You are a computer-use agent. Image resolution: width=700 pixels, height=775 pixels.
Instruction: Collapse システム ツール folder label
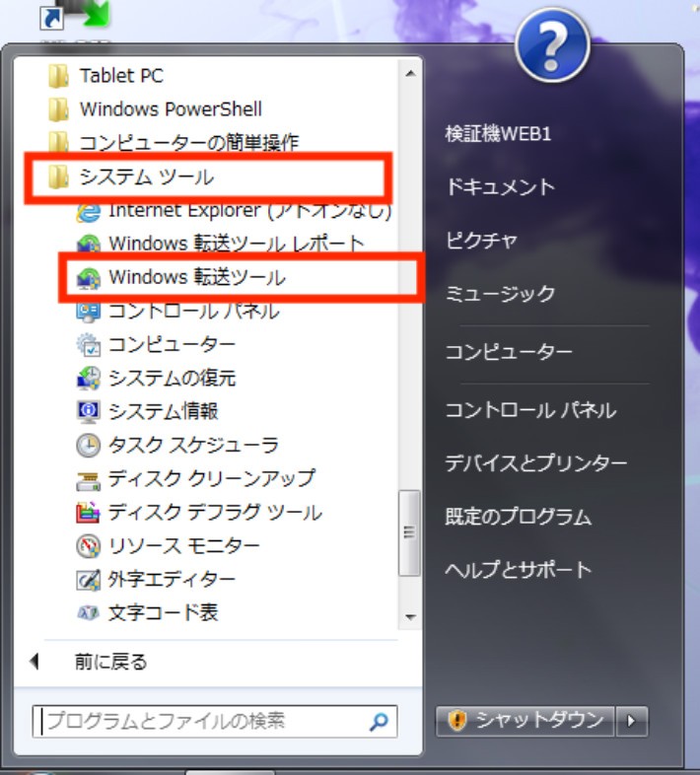147,176
